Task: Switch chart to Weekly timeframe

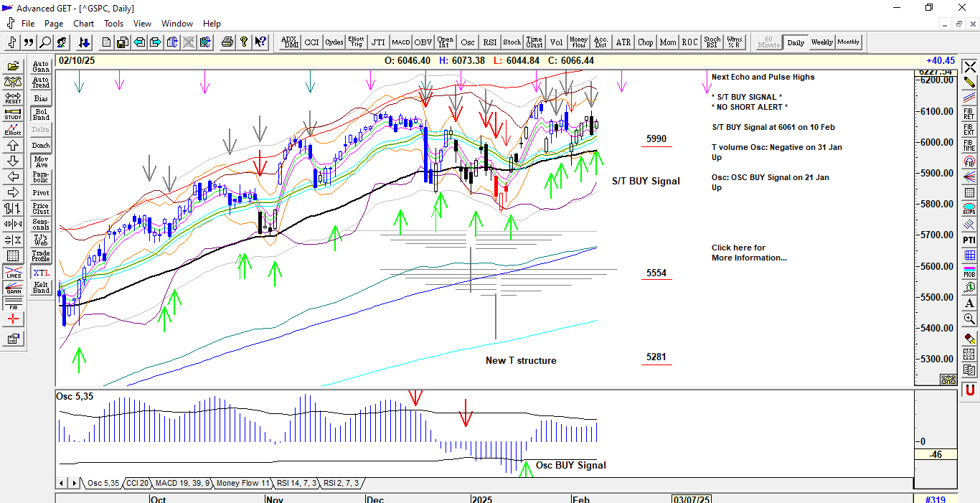Action: click(821, 42)
